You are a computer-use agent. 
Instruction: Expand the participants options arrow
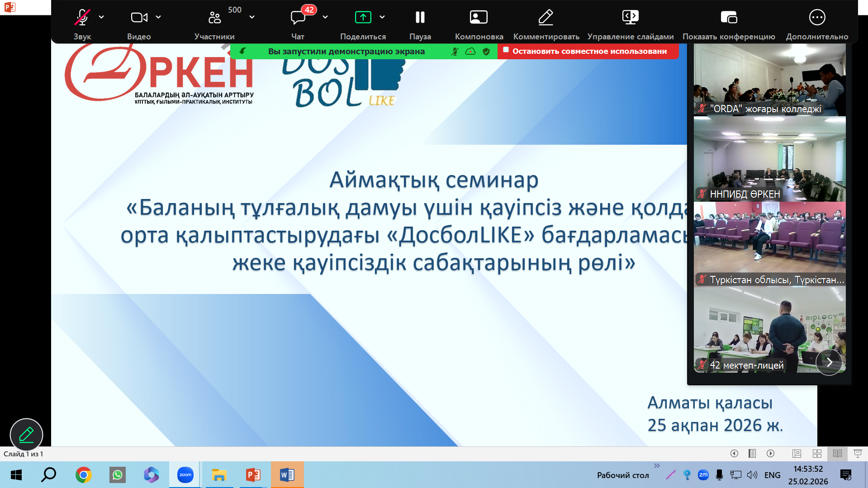(x=252, y=17)
